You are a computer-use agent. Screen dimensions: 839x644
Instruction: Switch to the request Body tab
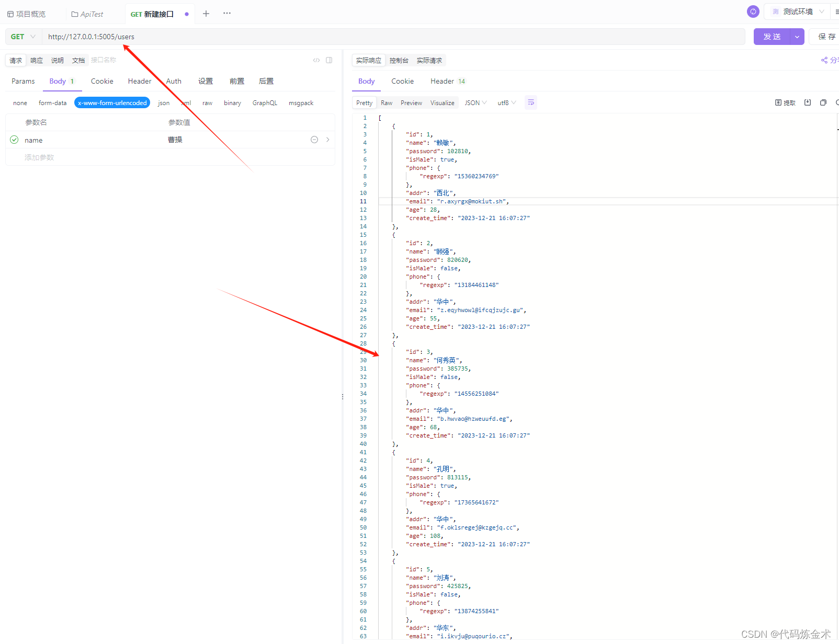tap(62, 81)
